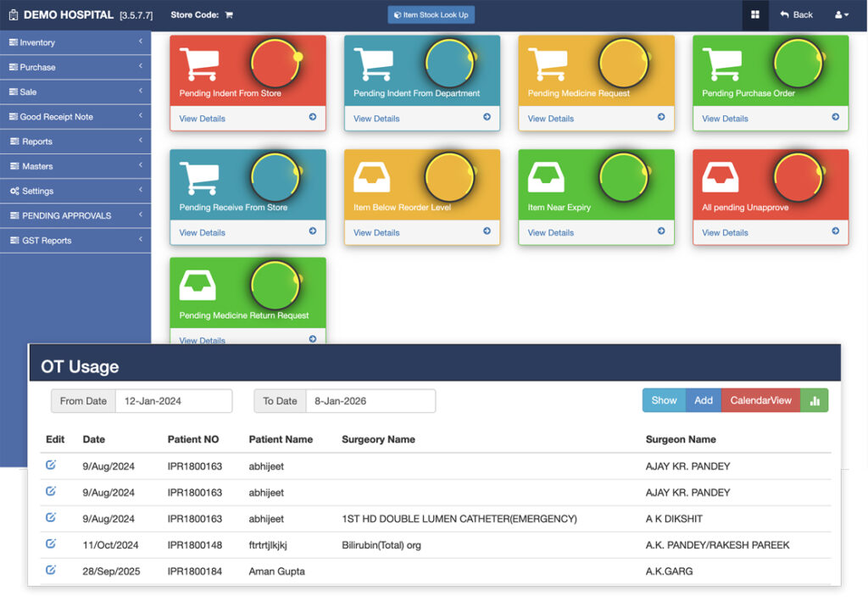Click arrow icon on Pending Purchase Order card
Viewport: 868px width, 607px height.
pyautogui.click(x=835, y=118)
